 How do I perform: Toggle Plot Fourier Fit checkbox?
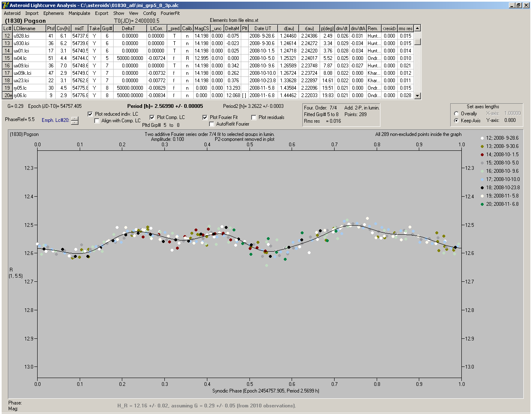[205, 117]
